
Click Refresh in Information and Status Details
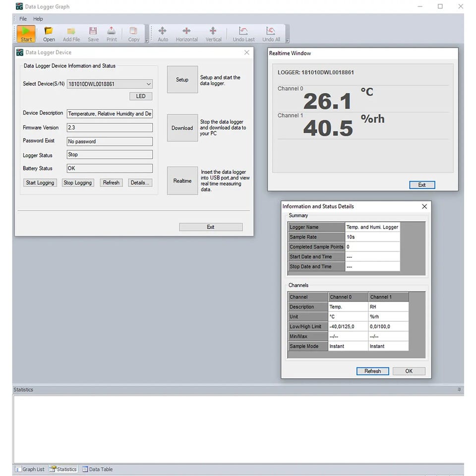[372, 371]
